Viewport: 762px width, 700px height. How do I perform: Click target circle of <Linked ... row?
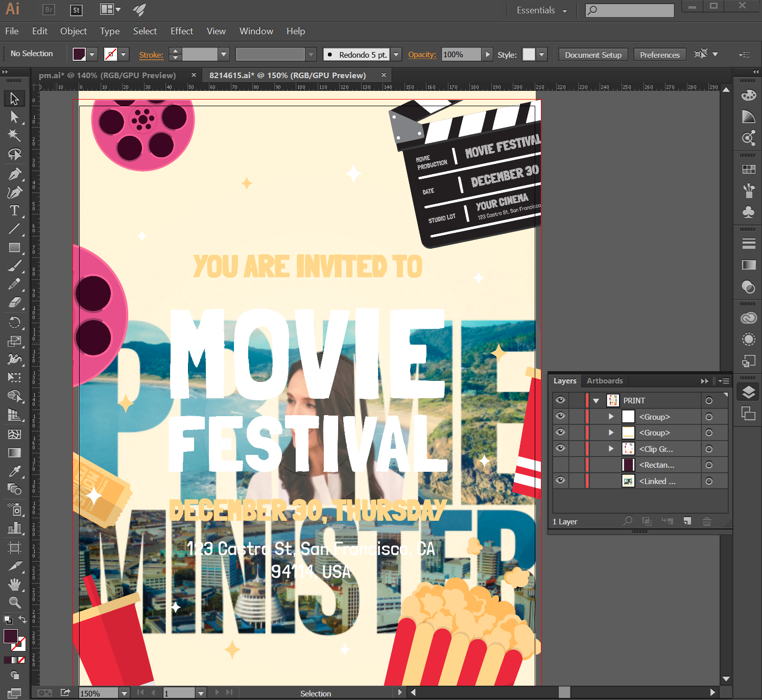709,481
